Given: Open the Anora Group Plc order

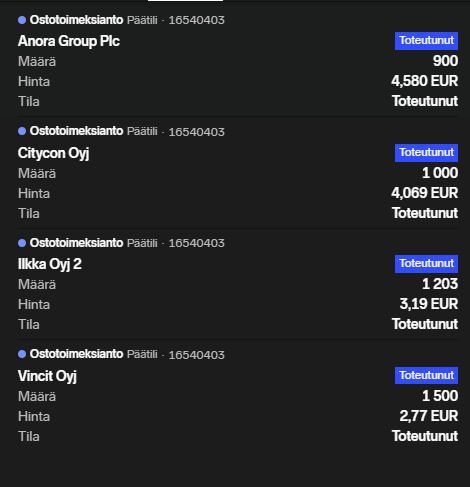Looking at the screenshot, I should [69, 41].
